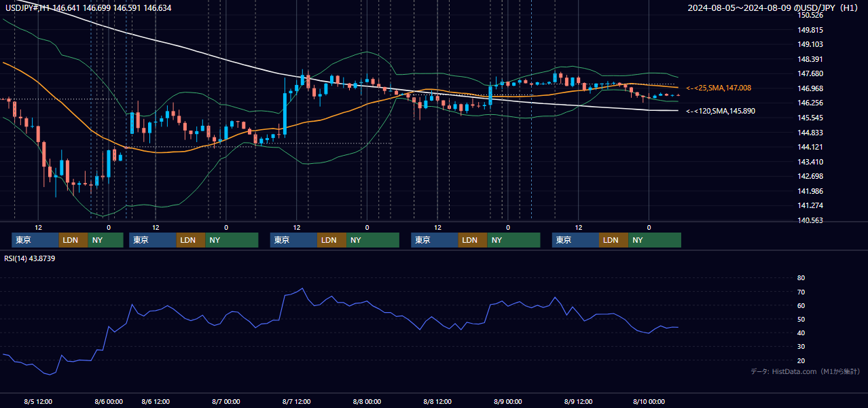The width and height of the screenshot is (868, 408).
Task: Click the first day's 東京 session box
Action: (x=35, y=240)
